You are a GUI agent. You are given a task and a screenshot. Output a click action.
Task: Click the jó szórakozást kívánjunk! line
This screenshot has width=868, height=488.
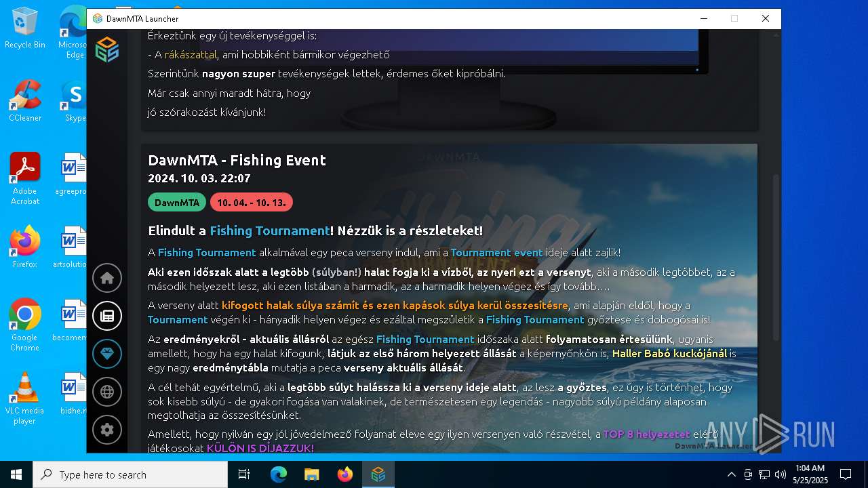207,113
